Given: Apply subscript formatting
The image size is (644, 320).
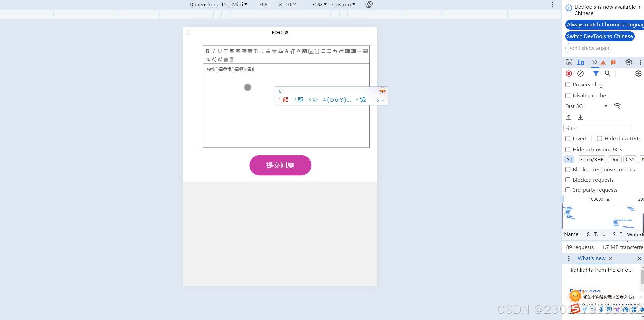Looking at the screenshot, I should (214, 59).
